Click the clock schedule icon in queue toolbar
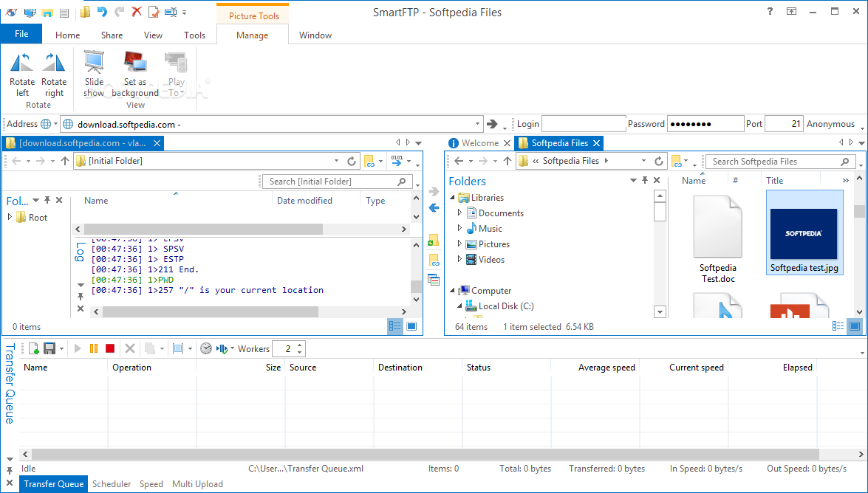 click(x=206, y=348)
